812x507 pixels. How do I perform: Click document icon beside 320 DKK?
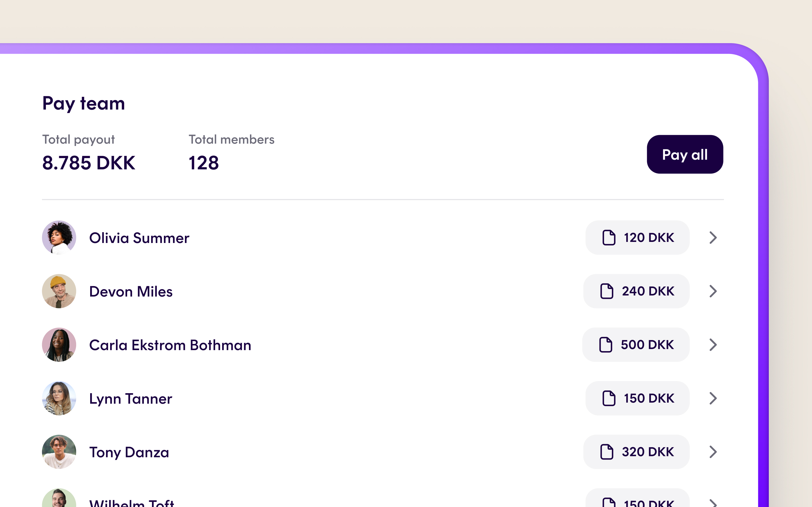(x=607, y=452)
